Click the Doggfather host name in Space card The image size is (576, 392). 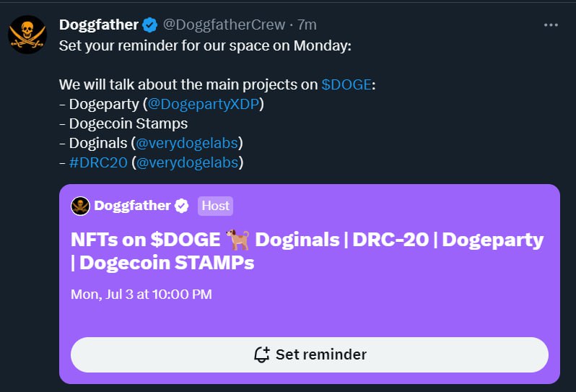coord(132,206)
